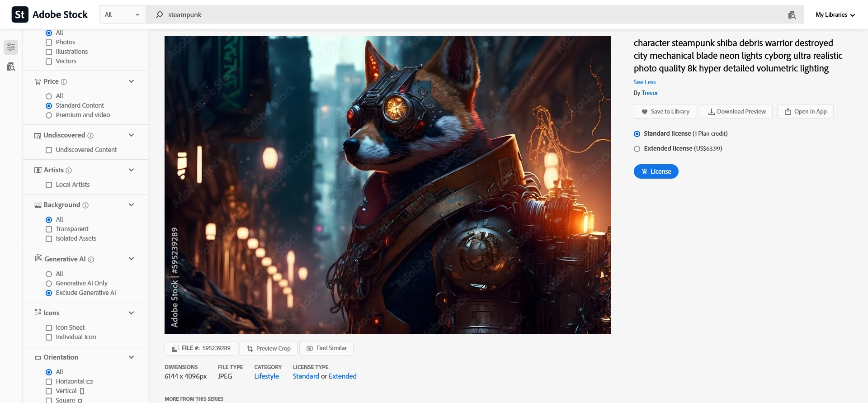The image size is (868, 403).
Task: Collapse the Generative AI filter section
Action: 131,259
